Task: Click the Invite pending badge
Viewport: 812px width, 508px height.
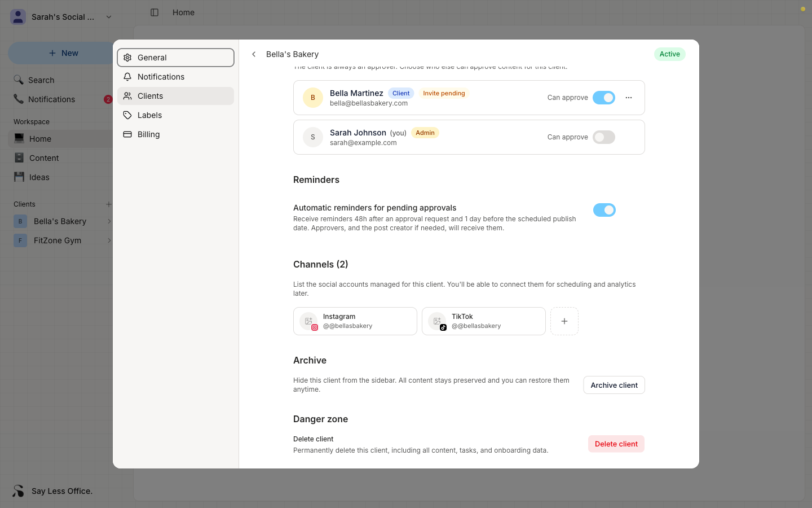Action: pos(444,93)
